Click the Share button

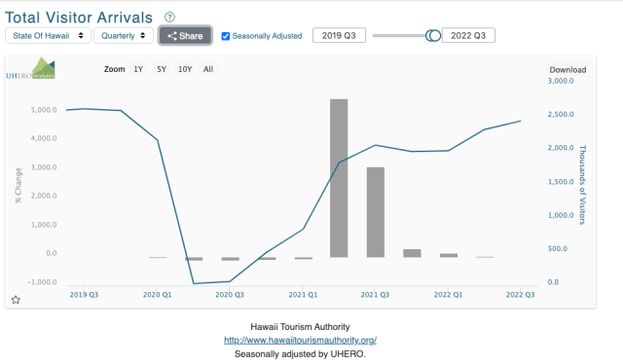click(x=185, y=36)
